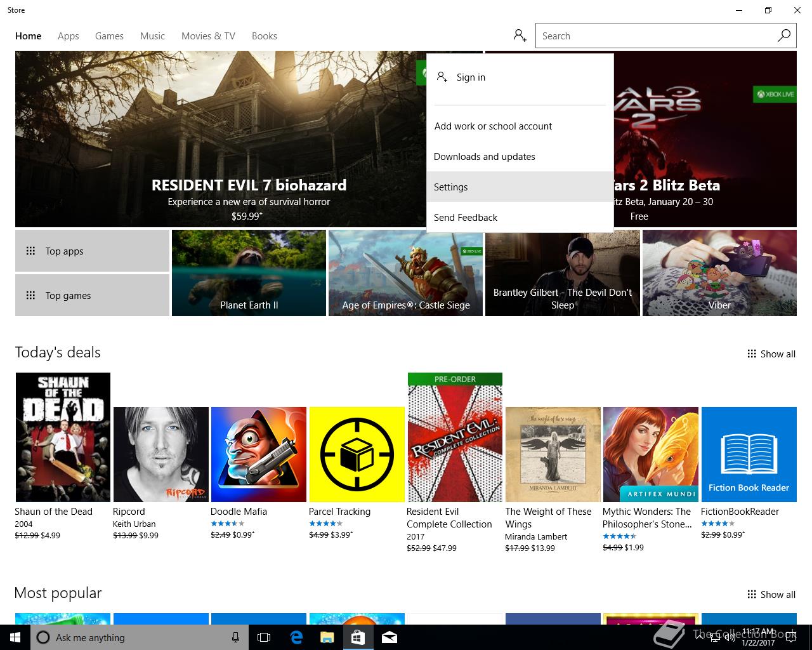
Task: Click the grid icon on Top games
Action: click(x=30, y=295)
